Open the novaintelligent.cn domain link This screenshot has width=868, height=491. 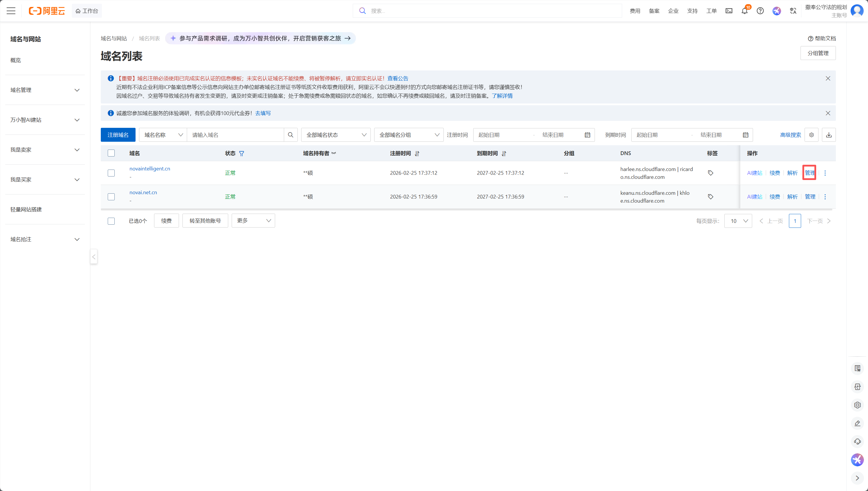[x=150, y=169]
